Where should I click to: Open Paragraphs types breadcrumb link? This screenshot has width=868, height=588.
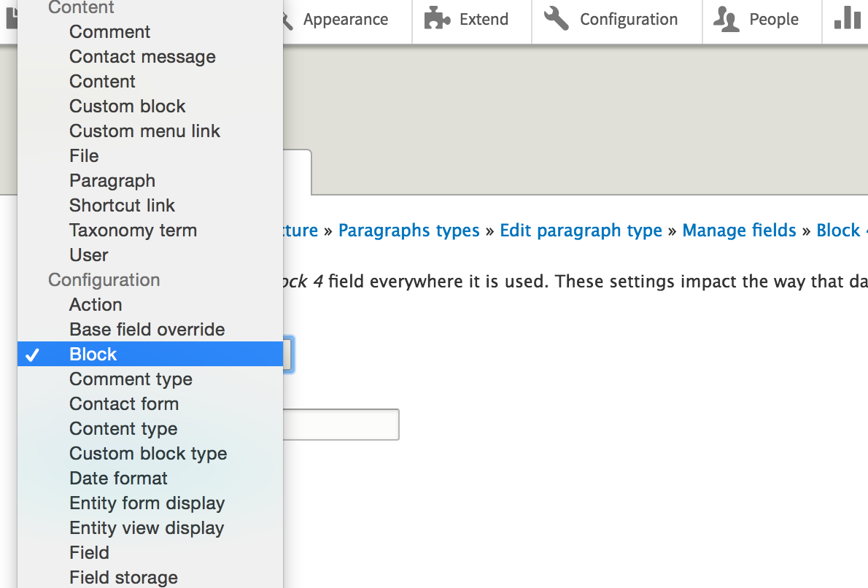point(408,231)
